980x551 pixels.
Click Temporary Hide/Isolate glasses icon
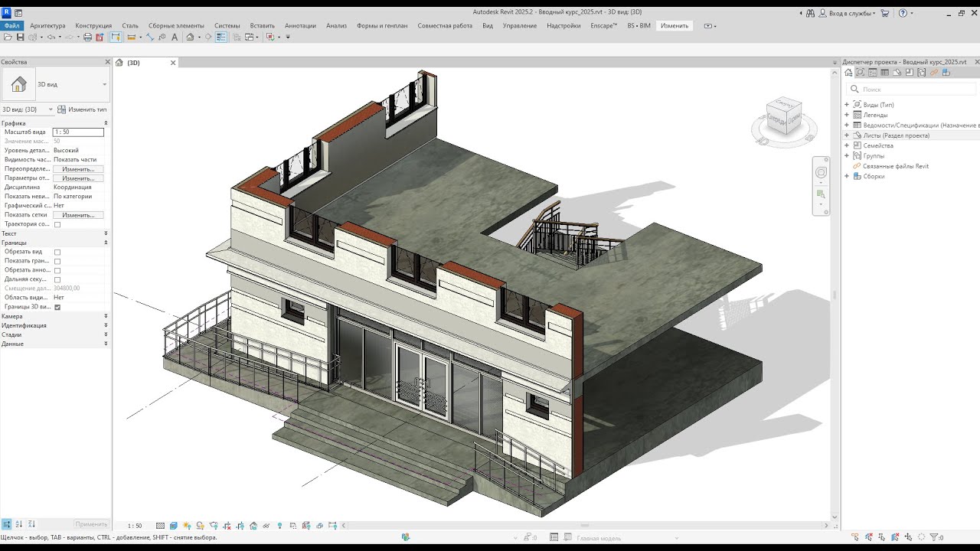(266, 526)
